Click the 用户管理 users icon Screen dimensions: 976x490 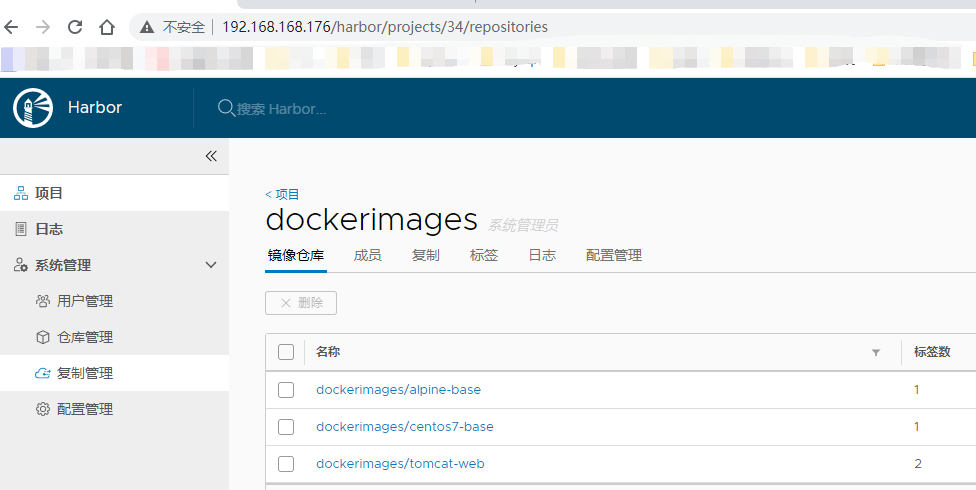pyautogui.click(x=43, y=301)
